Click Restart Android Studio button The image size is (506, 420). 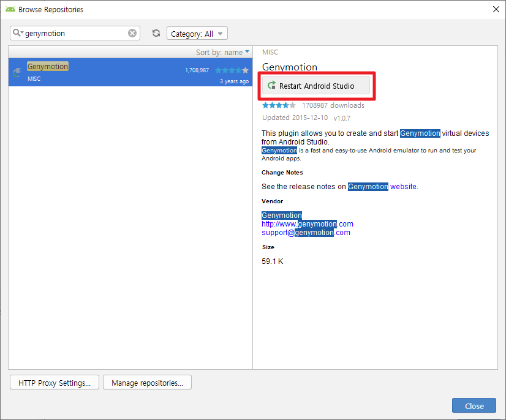coord(316,86)
